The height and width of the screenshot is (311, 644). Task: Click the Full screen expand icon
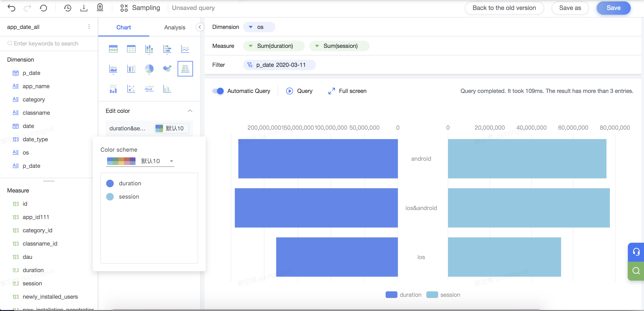coord(331,91)
